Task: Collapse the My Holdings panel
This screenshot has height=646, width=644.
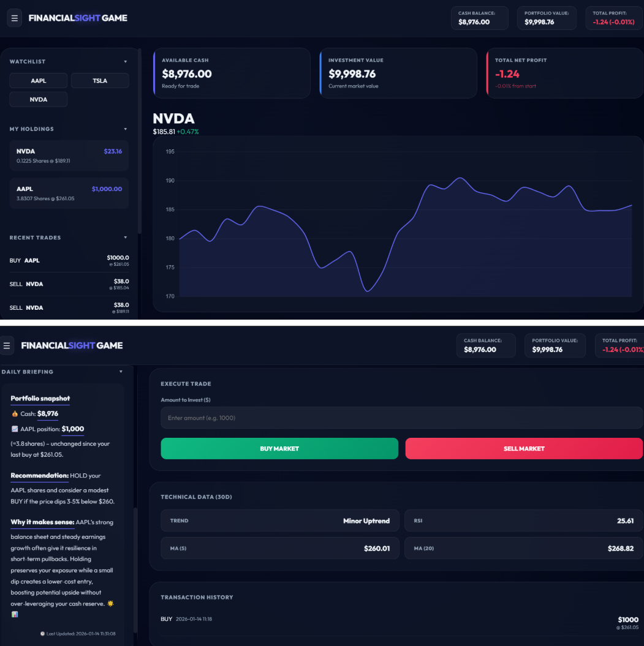Action: (126, 129)
